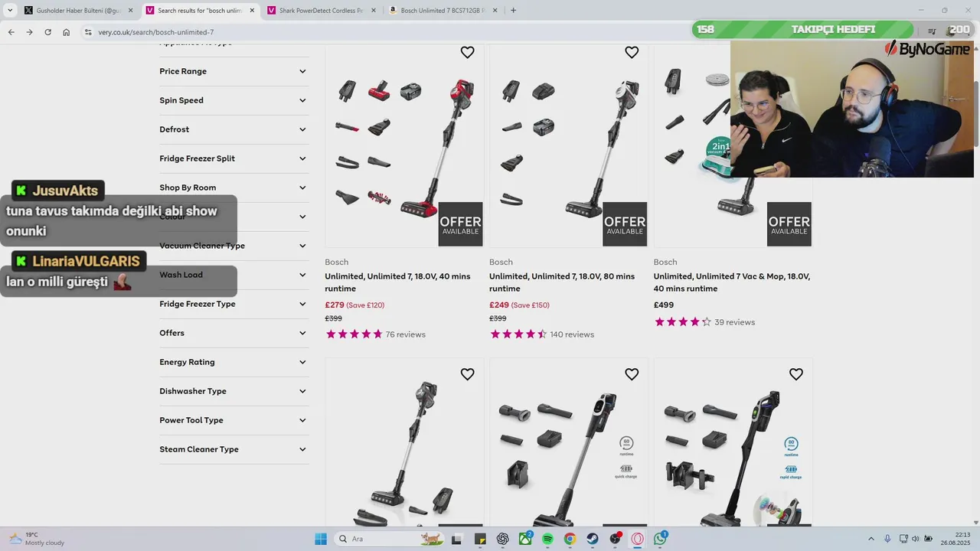Viewport: 980px width, 551px height.
Task: Reload the very.co.uk page
Action: click(47, 32)
